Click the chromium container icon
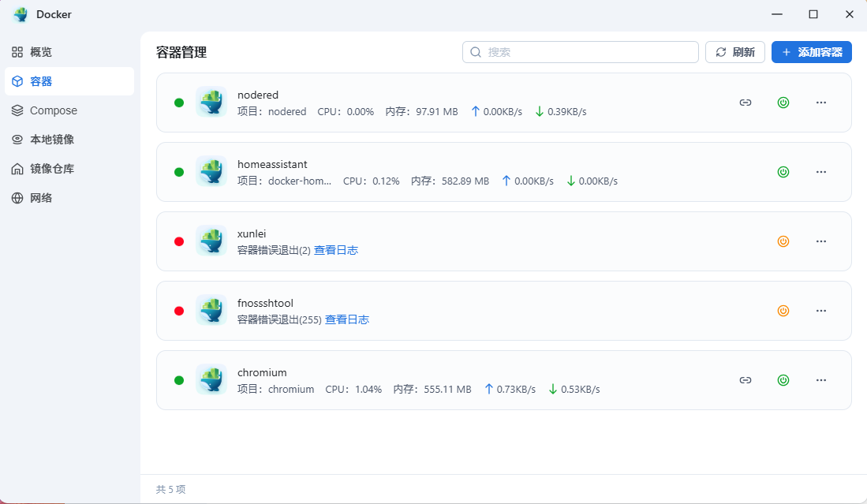Image resolution: width=867 pixels, height=504 pixels. point(211,379)
